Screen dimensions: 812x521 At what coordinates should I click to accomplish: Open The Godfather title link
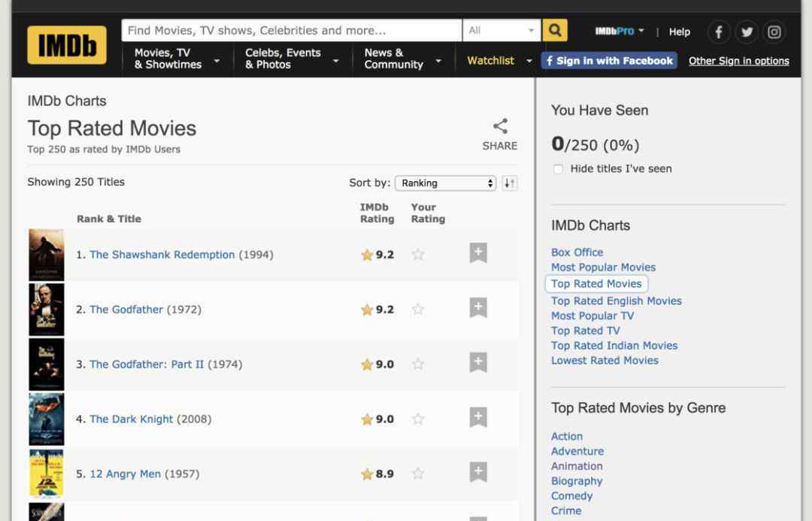pyautogui.click(x=126, y=309)
